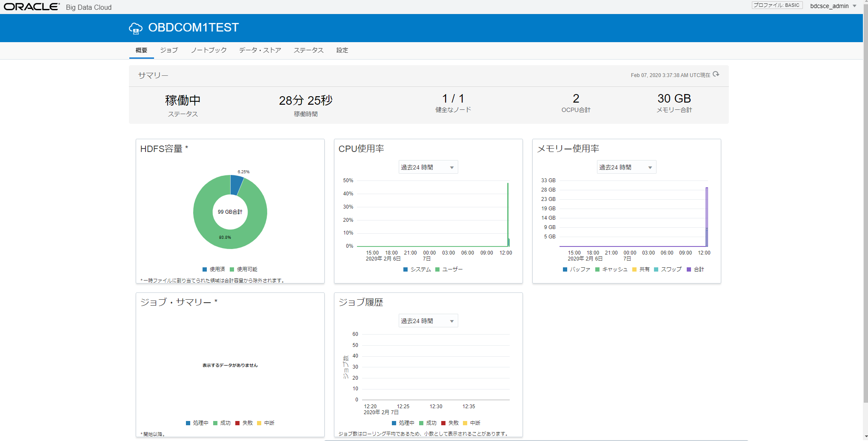Viewport: 868px width, 441px height.
Task: Toggle 使用済 legend item in HDFS chart
Action: pos(214,269)
